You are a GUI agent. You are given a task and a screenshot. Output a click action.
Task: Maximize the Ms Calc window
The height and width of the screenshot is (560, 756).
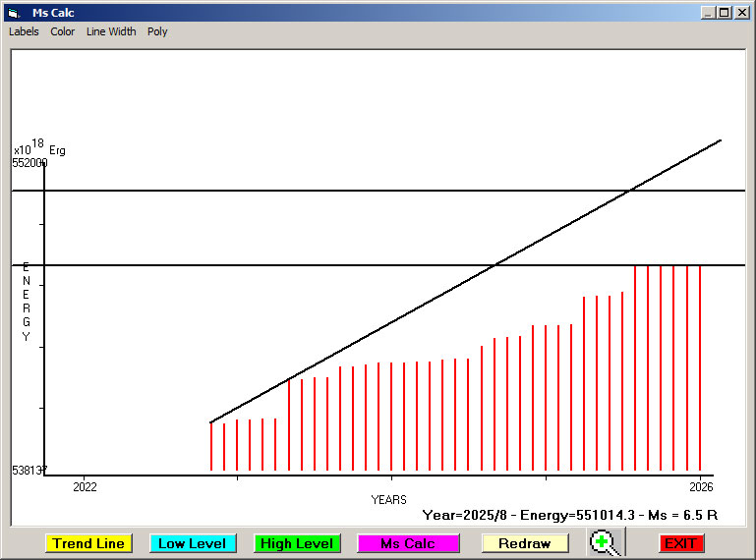tap(724, 13)
